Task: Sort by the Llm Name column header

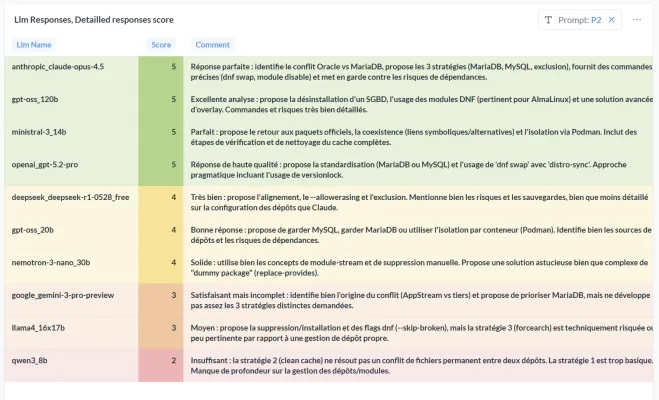Action: [34, 45]
